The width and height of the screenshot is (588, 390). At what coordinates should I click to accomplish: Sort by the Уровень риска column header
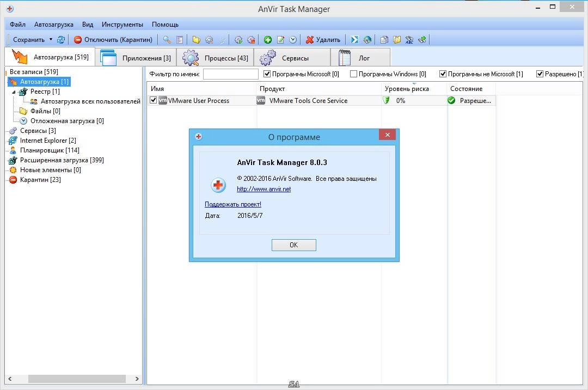pyautogui.click(x=414, y=89)
